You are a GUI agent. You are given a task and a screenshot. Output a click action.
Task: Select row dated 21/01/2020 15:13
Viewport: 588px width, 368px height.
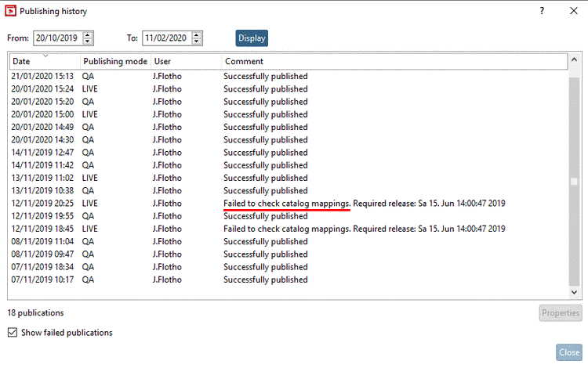coord(288,77)
